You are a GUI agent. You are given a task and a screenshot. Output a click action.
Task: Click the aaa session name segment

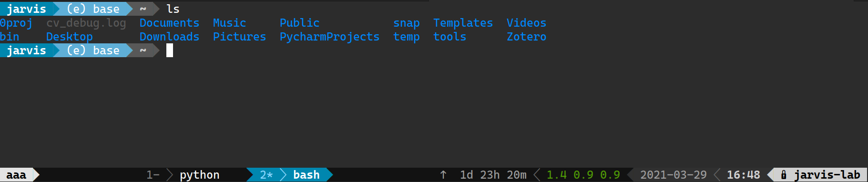click(16, 175)
